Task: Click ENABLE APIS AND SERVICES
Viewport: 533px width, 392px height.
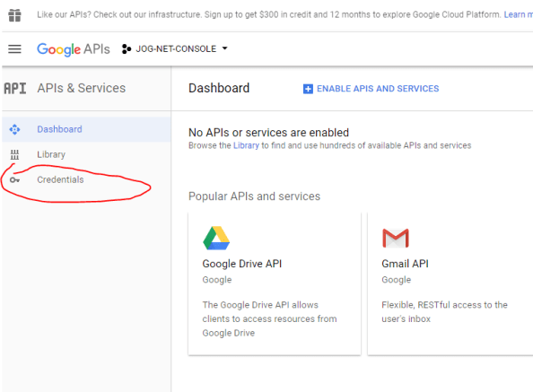Action: [371, 89]
